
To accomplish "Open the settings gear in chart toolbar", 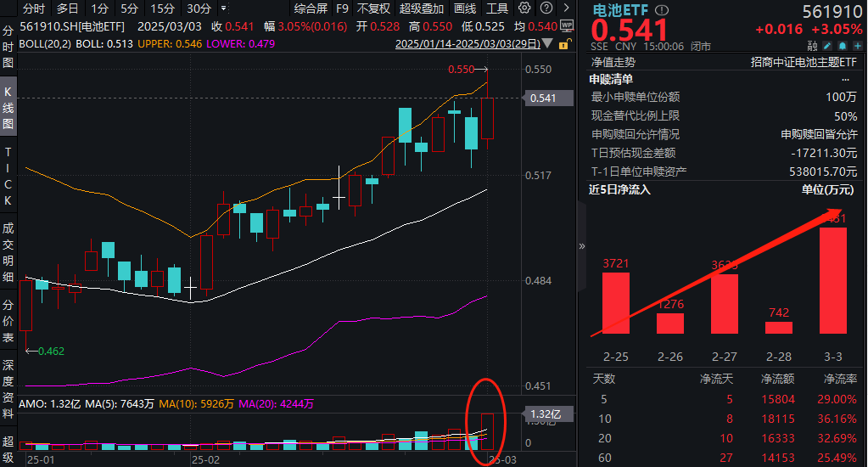I will [x=524, y=8].
